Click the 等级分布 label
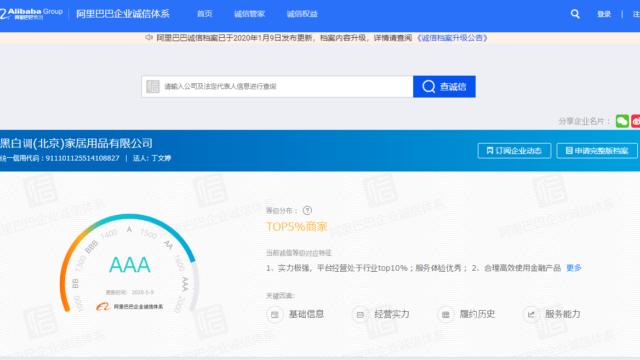The width and height of the screenshot is (640, 360). tap(282, 211)
